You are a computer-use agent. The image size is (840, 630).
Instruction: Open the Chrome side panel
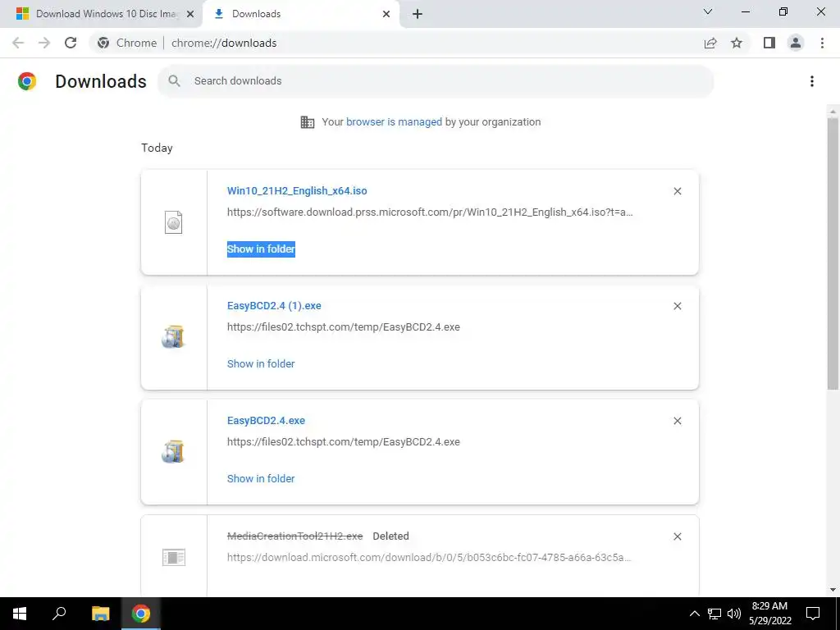pos(769,43)
